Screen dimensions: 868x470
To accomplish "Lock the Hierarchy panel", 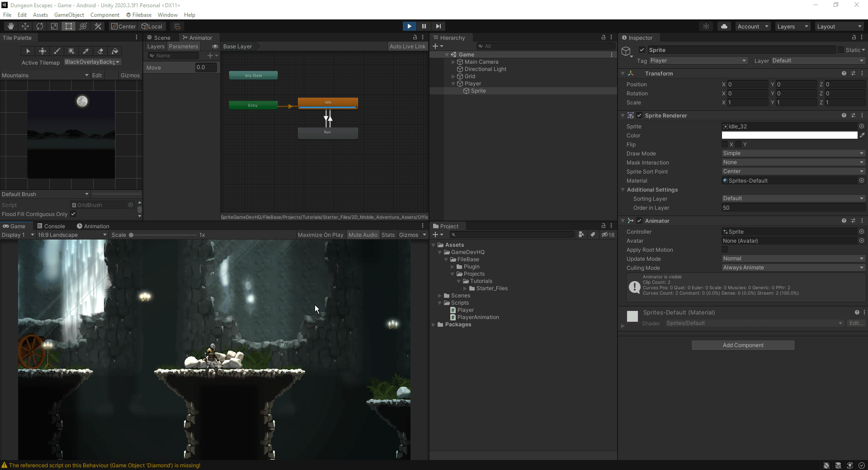I will click(x=603, y=38).
